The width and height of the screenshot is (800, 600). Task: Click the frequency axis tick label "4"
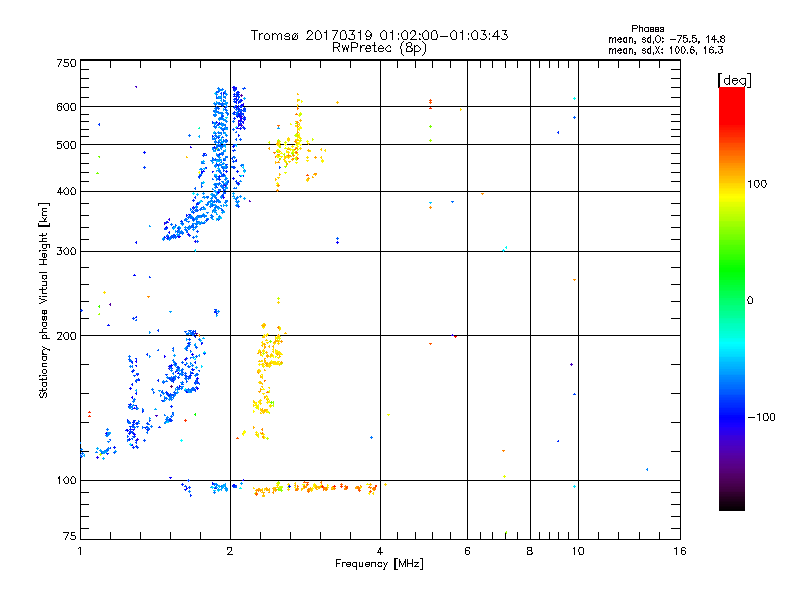[380, 551]
